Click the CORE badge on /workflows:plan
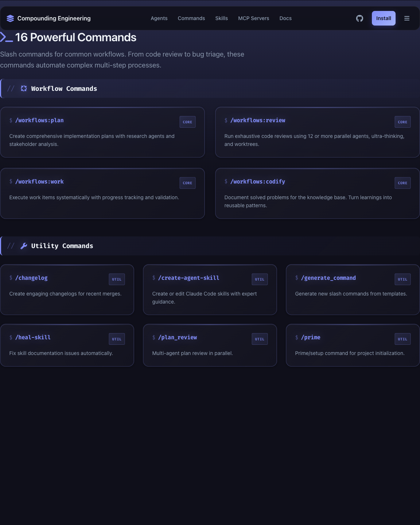This screenshot has width=420, height=525. click(x=187, y=122)
